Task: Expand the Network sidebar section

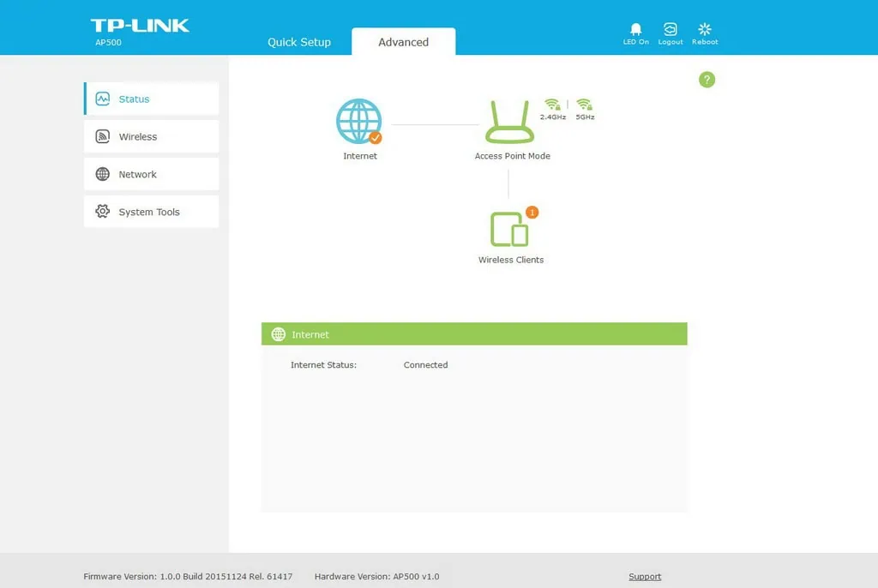Action: [x=152, y=174]
